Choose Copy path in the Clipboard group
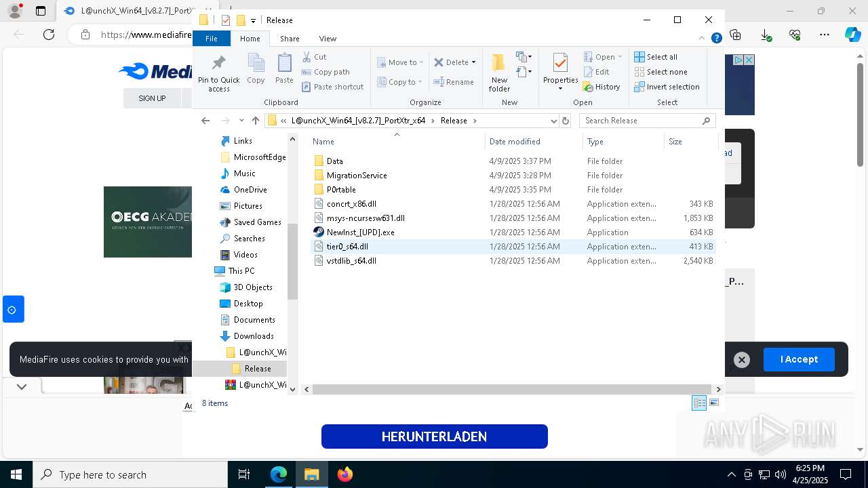 (x=325, y=72)
